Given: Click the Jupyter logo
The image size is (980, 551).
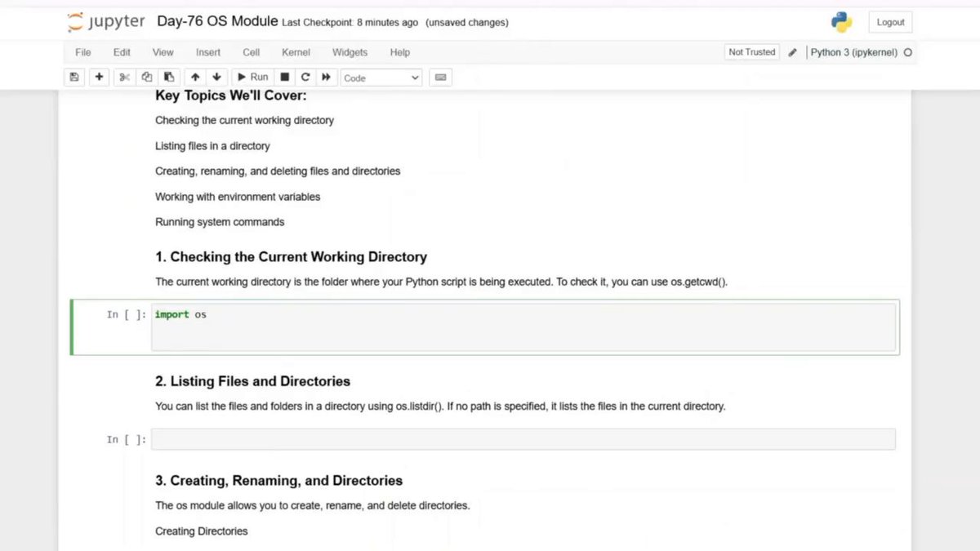Looking at the screenshot, I should click(x=106, y=22).
